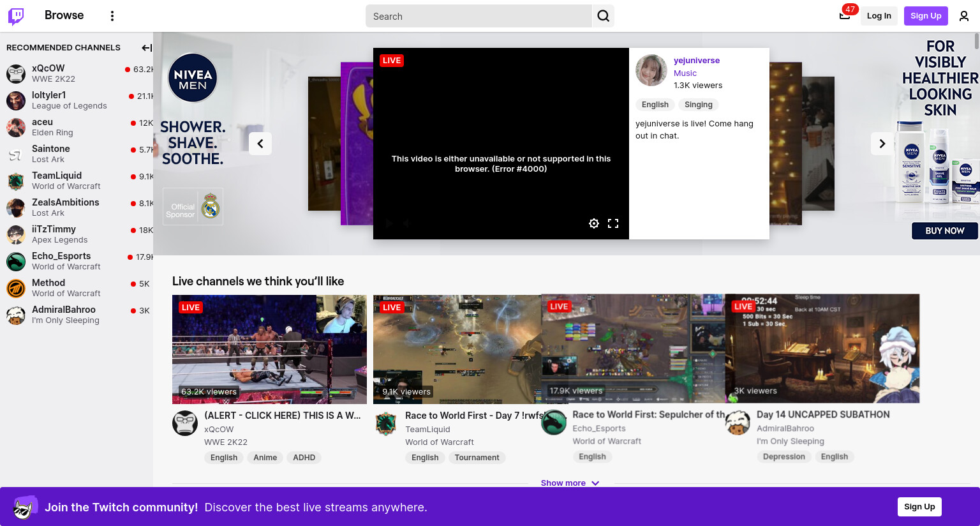Viewport: 980px width, 526px height.
Task: Select the Depression tag
Action: 784,456
